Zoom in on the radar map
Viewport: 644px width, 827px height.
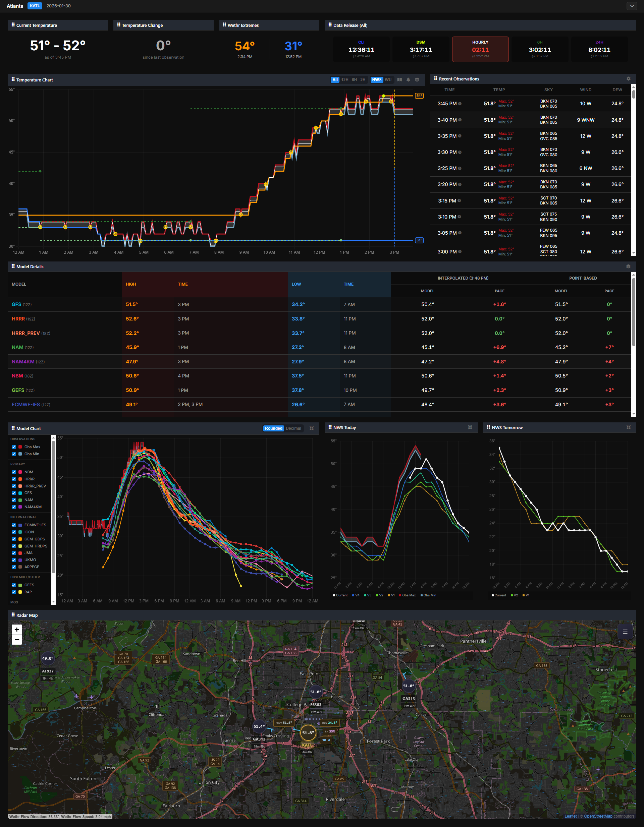click(17, 629)
